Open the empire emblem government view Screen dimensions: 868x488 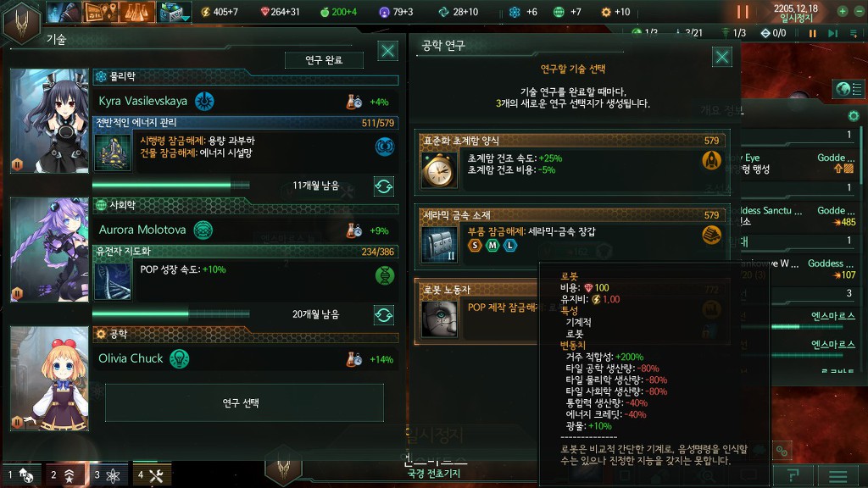pyautogui.click(x=21, y=23)
